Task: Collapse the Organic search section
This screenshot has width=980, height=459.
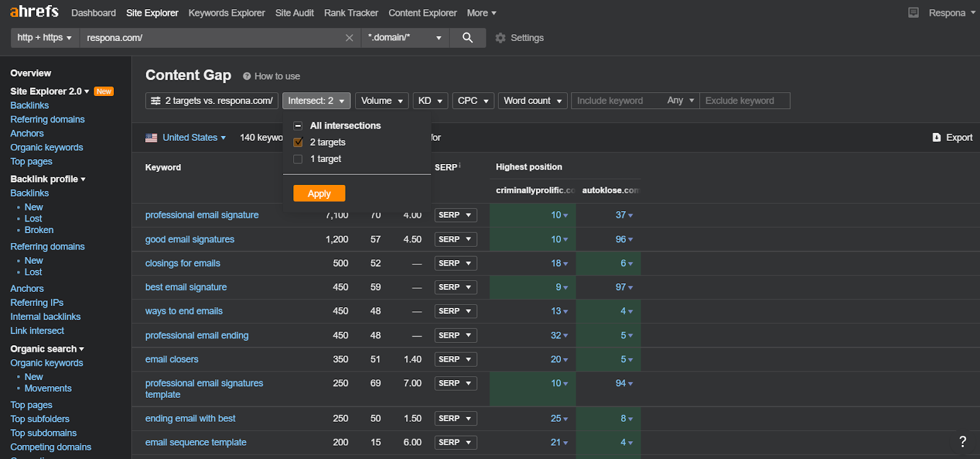Action: click(x=47, y=349)
